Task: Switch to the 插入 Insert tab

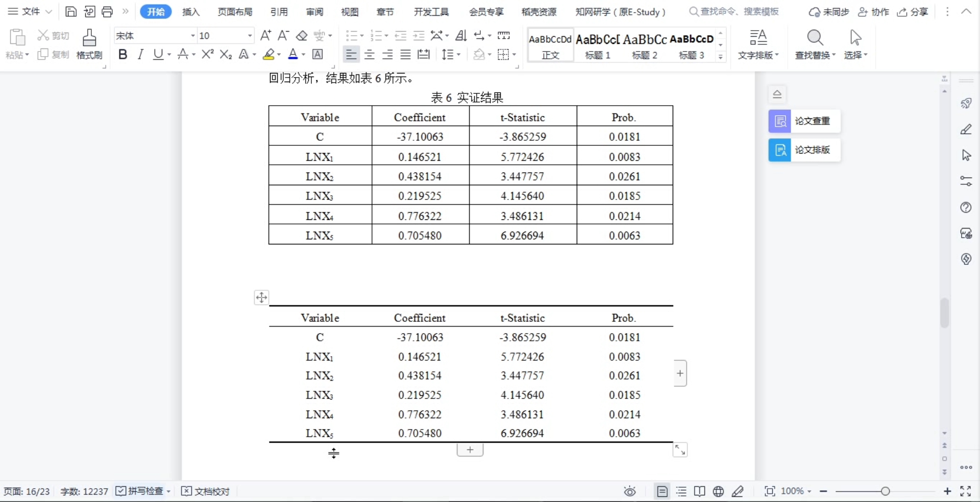Action: (x=191, y=12)
